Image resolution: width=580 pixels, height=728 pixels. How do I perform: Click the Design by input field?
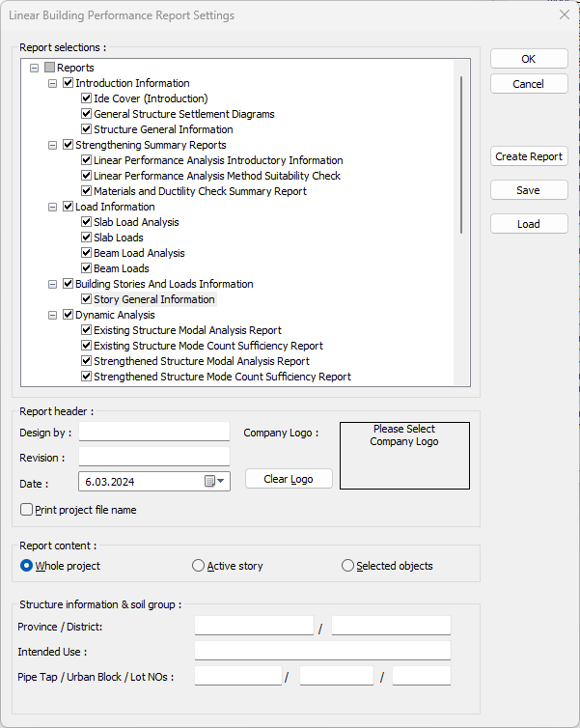[154, 432]
